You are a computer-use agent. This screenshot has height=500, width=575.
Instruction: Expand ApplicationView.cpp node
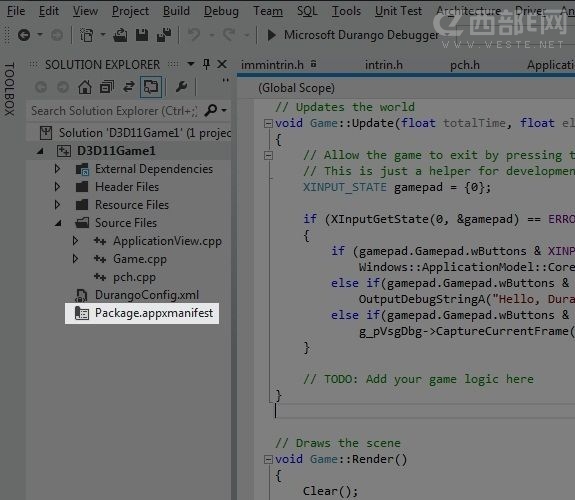point(75,241)
